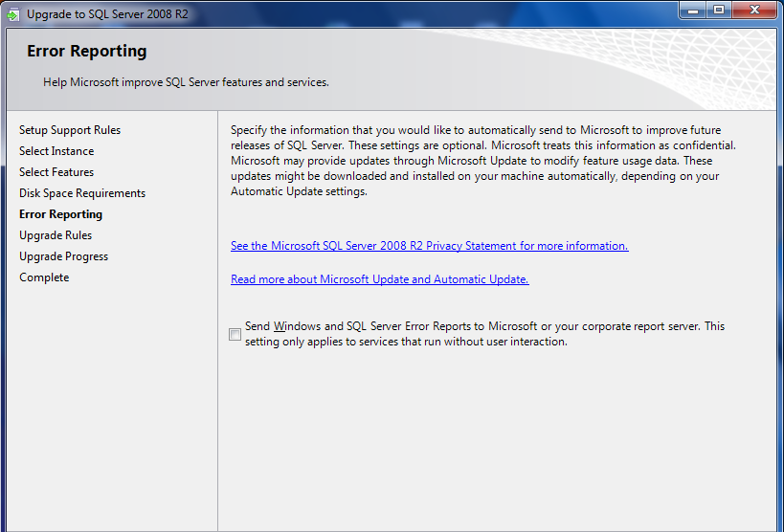Image resolution: width=784 pixels, height=532 pixels.
Task: Click 'Help Microsoft improve SQL Server features' subtitle
Action: tap(186, 82)
